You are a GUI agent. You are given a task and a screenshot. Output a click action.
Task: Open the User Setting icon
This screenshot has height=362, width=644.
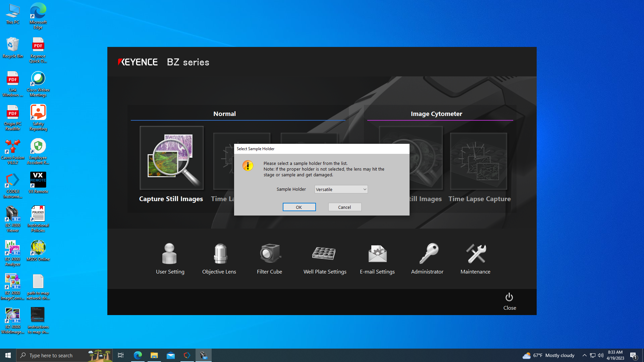[x=169, y=254]
